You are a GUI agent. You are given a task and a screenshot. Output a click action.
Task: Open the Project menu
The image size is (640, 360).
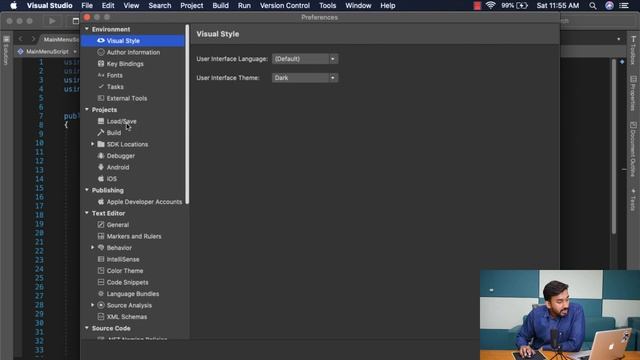tap(191, 6)
